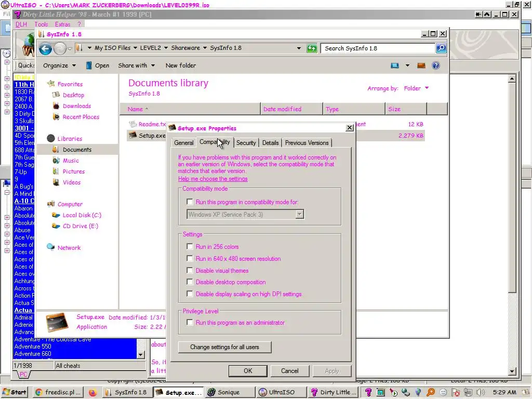This screenshot has width=532, height=399.
Task: Check Disable visual themes
Action: point(190,270)
